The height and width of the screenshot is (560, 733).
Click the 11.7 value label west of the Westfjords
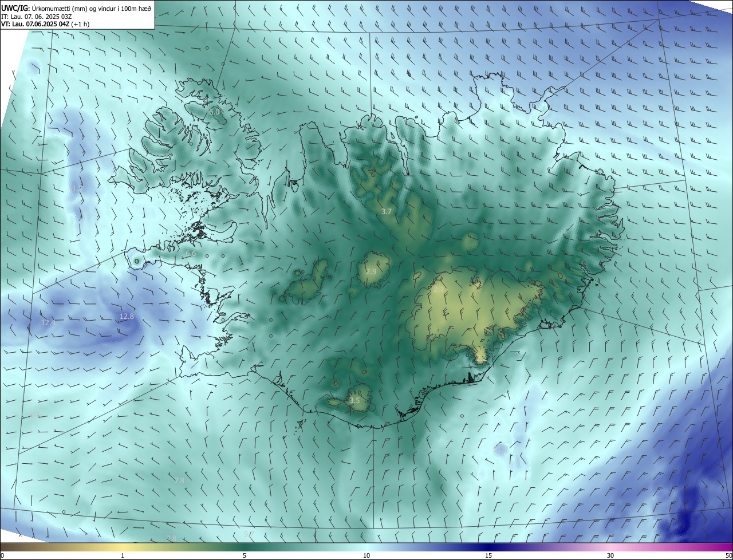click(77, 188)
